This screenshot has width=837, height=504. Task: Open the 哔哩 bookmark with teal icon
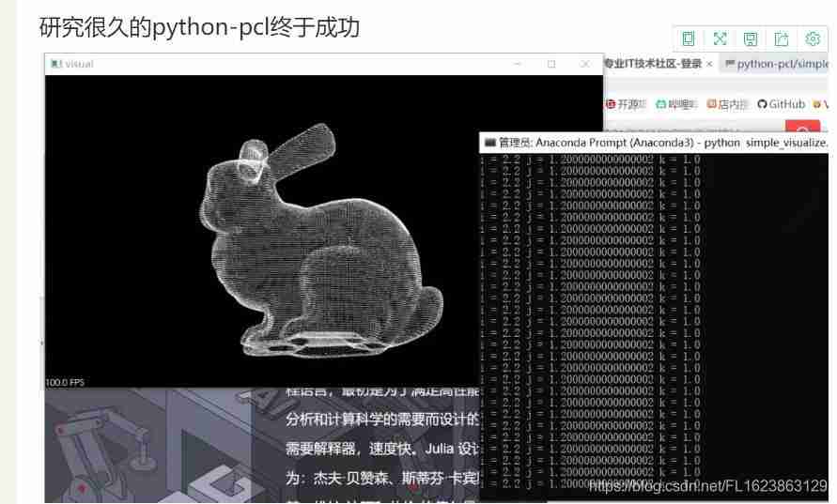tap(676, 104)
